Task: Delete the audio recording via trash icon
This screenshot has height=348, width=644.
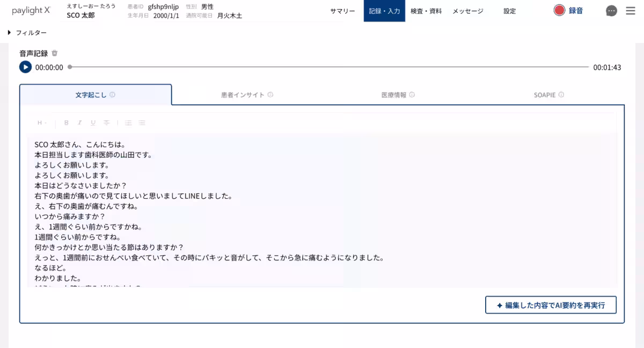Action: 55,53
